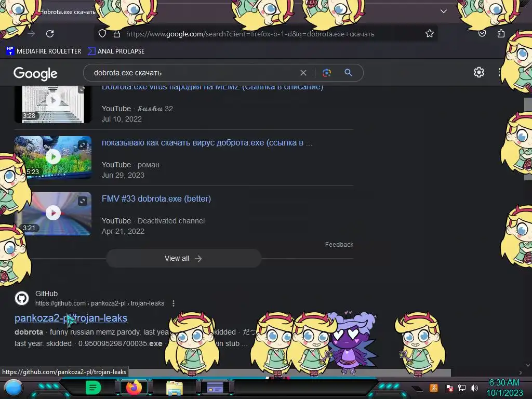The width and height of the screenshot is (532, 399).
Task: Click the View all button
Action: point(183,259)
